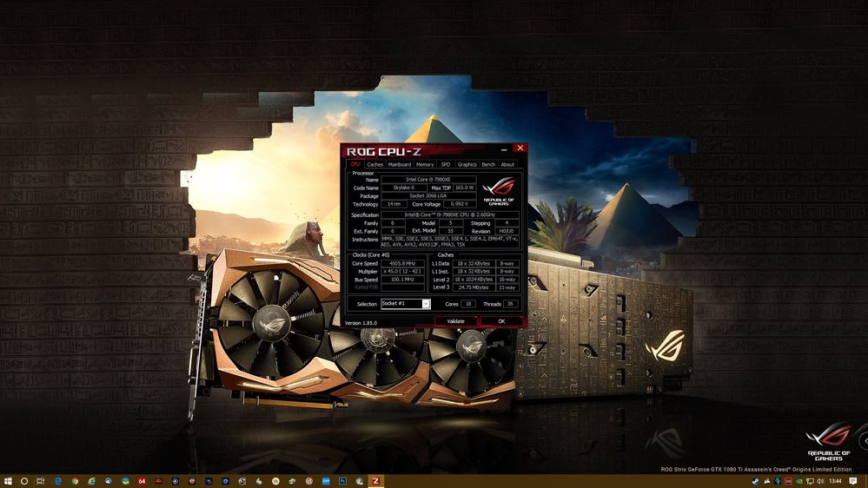Close the ROG CPU-Z window
The height and width of the screenshot is (488, 868).
(x=520, y=148)
